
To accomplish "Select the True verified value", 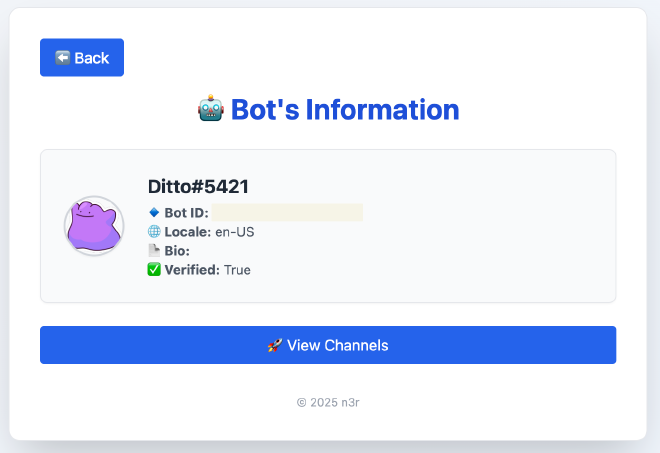I will [x=237, y=270].
